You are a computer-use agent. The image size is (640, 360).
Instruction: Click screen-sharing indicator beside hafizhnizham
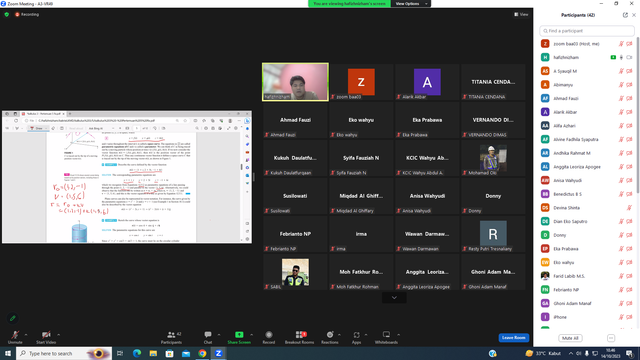pyautogui.click(x=613, y=58)
